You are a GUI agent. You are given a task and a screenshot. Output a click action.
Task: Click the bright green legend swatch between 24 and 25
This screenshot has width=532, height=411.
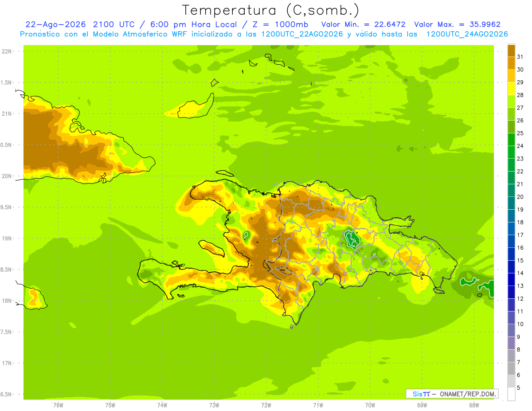[511, 139]
